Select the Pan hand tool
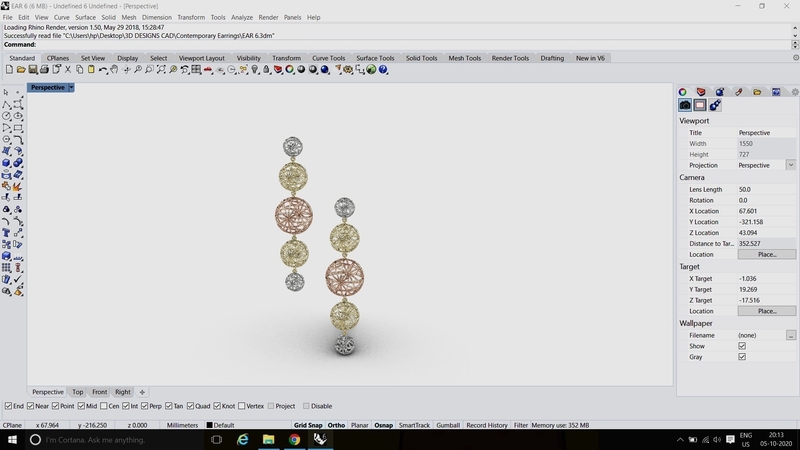The width and height of the screenshot is (800, 450). 114,69
